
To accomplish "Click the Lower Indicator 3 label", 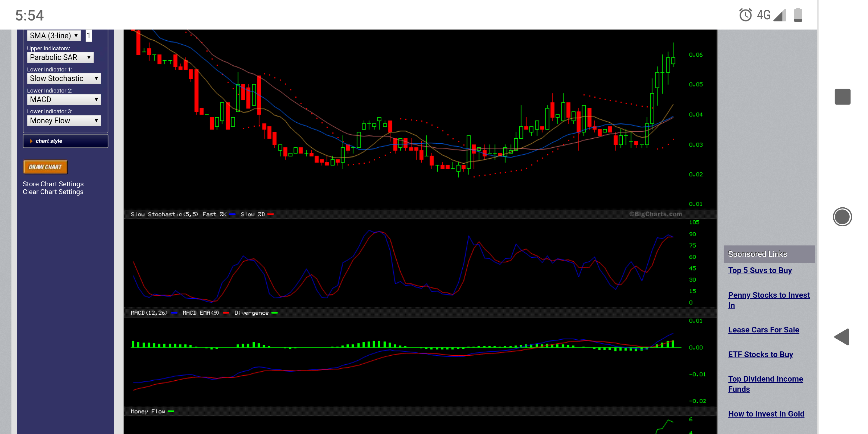I will (49, 111).
